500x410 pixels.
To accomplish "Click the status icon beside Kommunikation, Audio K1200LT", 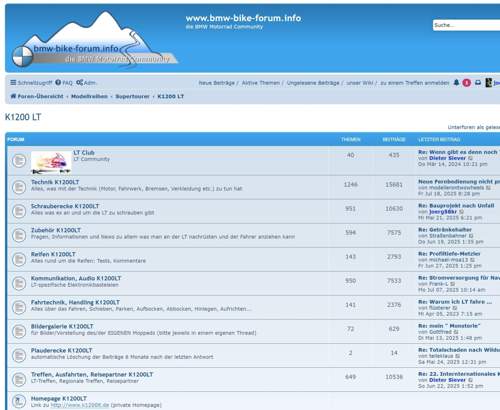I will pos(19,283).
